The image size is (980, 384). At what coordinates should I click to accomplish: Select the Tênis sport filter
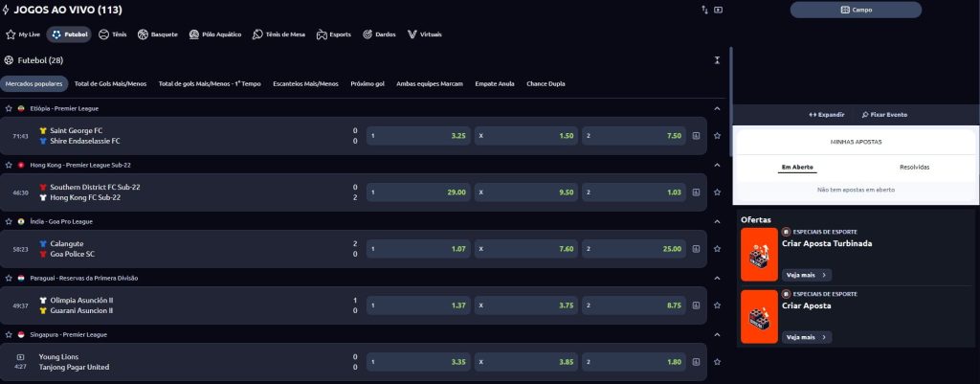click(x=113, y=34)
